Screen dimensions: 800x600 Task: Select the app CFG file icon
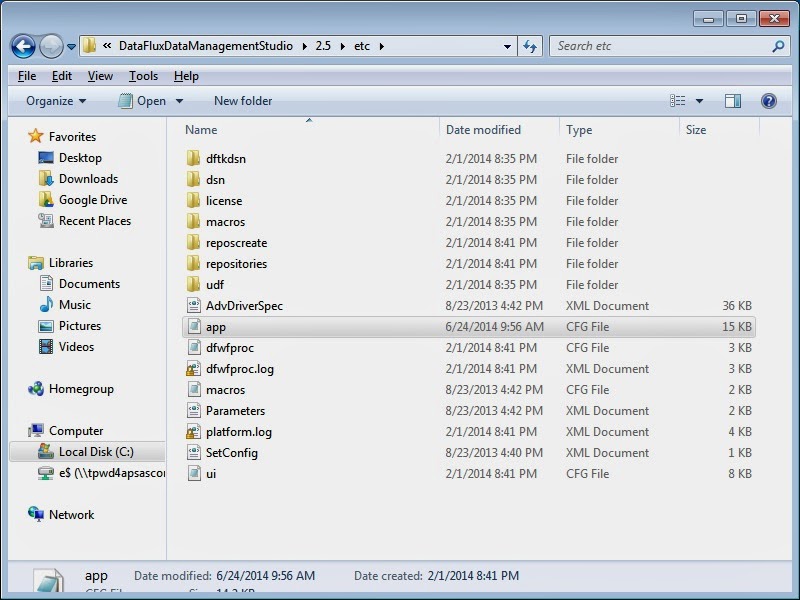193,327
